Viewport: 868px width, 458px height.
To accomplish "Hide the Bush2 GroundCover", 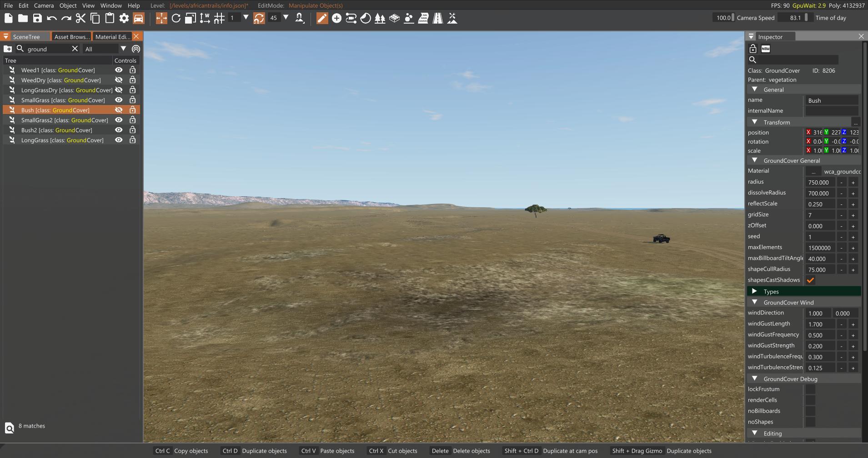I will (x=119, y=130).
